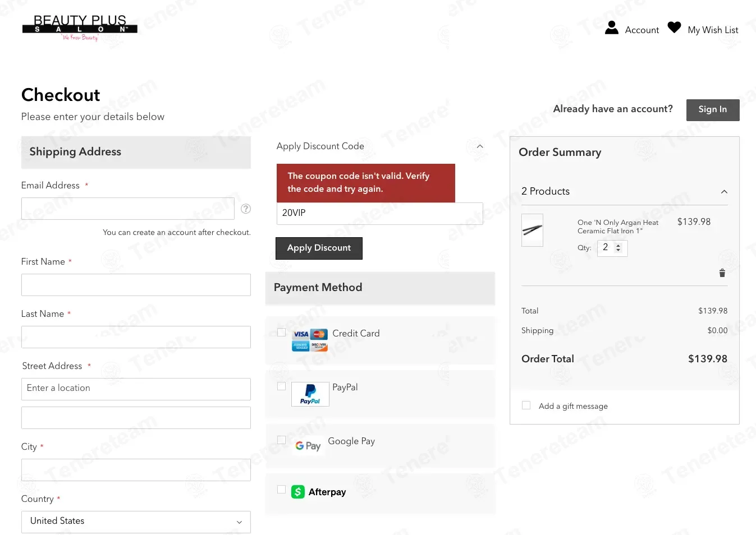Click the 'Already have an account?' text
The image size is (756, 535).
[x=613, y=109]
